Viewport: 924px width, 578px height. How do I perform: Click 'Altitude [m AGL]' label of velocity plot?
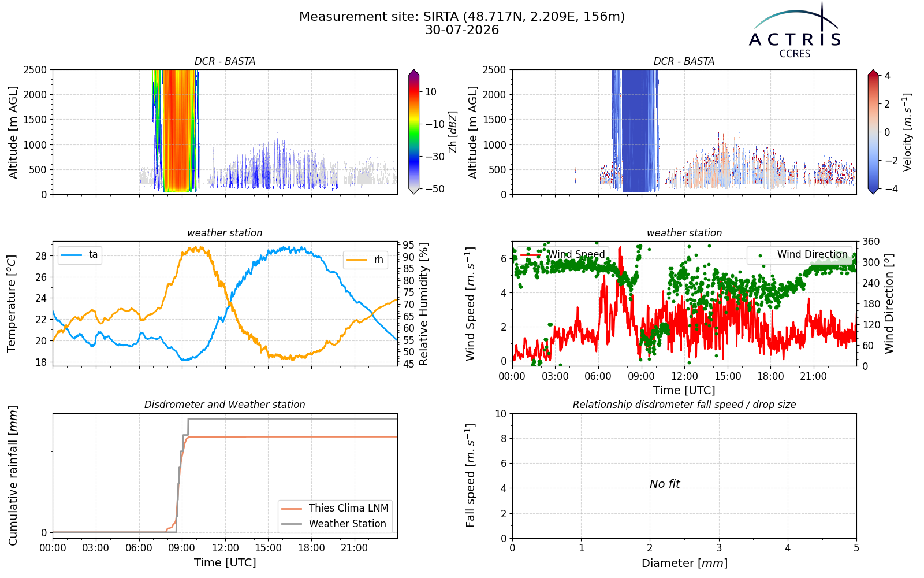472,132
